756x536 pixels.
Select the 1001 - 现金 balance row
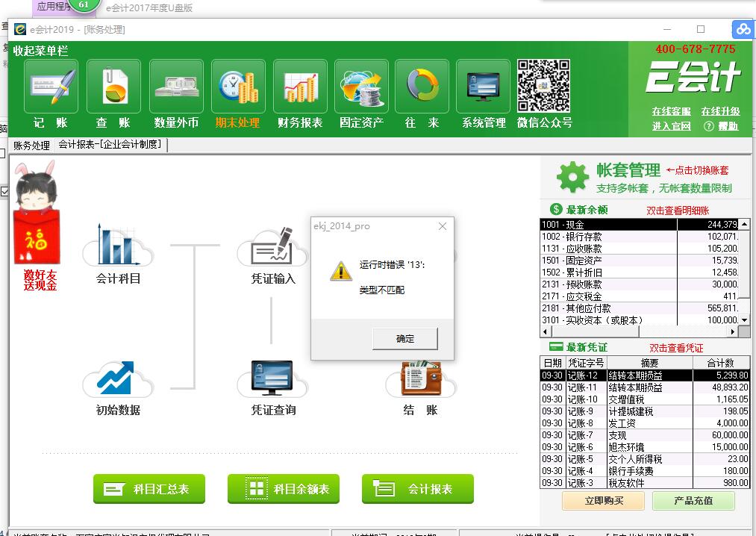tap(640, 225)
